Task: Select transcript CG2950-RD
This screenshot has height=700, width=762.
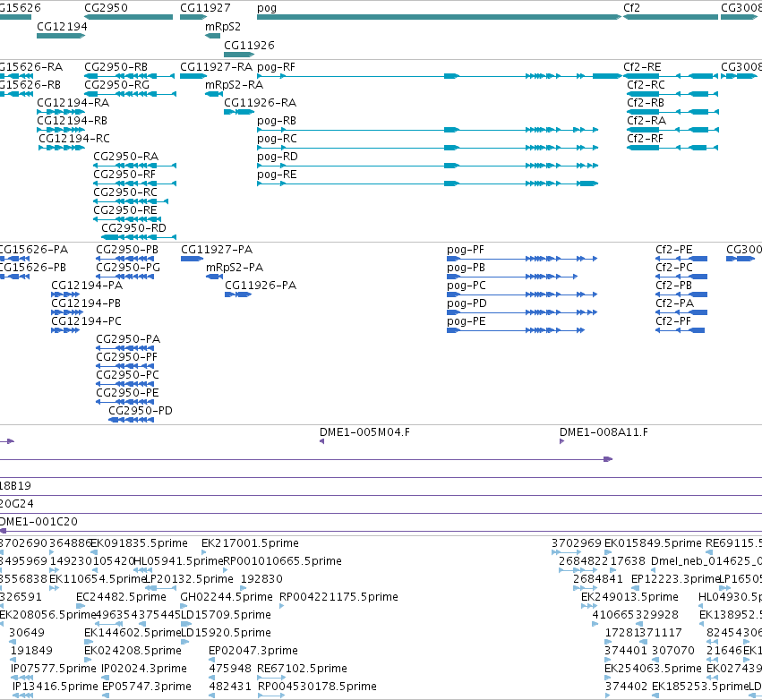Action: point(139,237)
